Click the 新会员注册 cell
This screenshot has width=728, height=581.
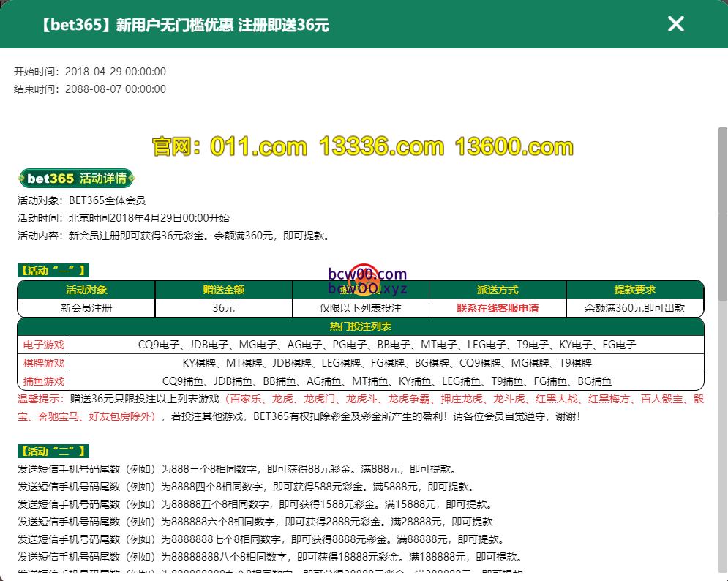pyautogui.click(x=86, y=308)
